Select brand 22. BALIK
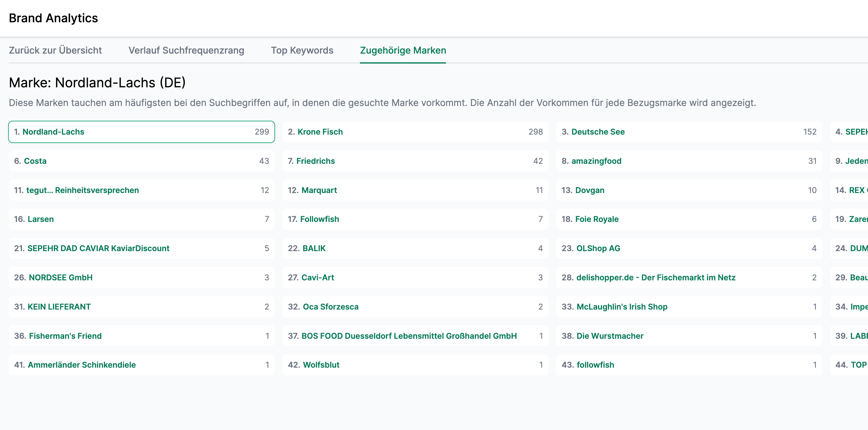Image resolution: width=868 pixels, height=430 pixels. click(415, 248)
